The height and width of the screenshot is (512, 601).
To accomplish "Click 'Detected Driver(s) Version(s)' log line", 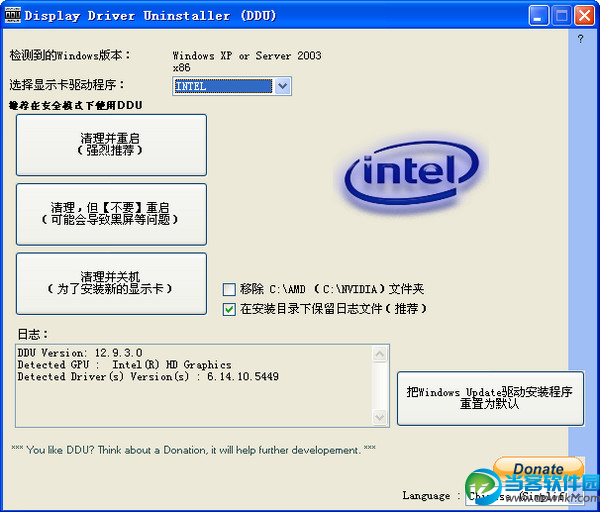I will click(x=148, y=377).
